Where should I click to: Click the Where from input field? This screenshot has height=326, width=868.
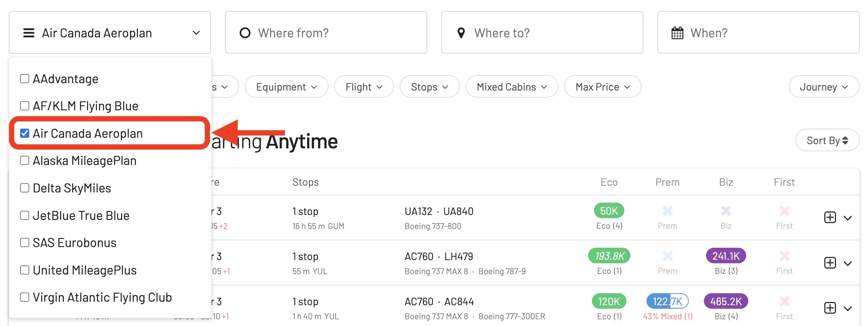pos(326,32)
